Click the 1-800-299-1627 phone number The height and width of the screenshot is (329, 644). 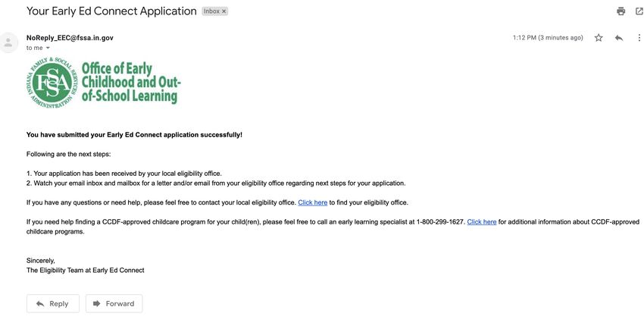pyautogui.click(x=440, y=222)
